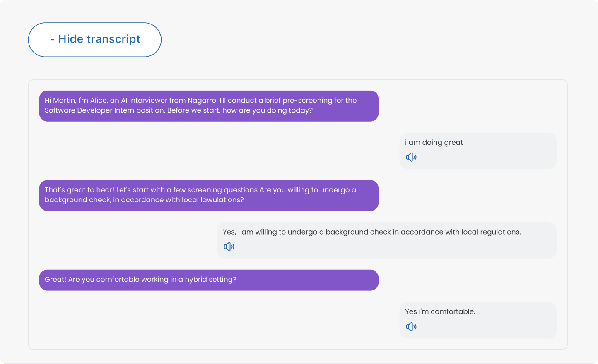Viewport: 598px width, 364px height.
Task: Click "That's great to hear!" in second question
Action: [x=79, y=190]
